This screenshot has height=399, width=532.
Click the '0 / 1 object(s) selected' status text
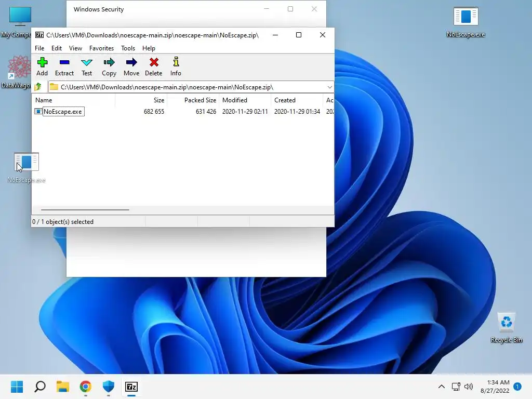point(63,221)
